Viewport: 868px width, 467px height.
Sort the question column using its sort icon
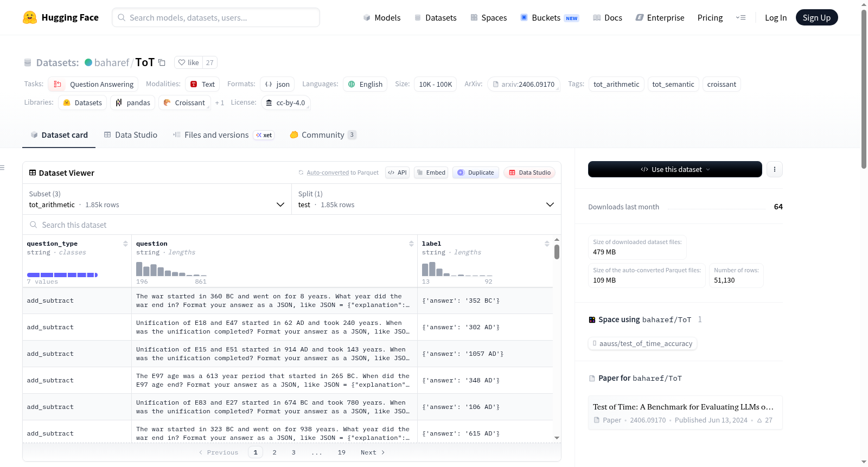pos(411,244)
